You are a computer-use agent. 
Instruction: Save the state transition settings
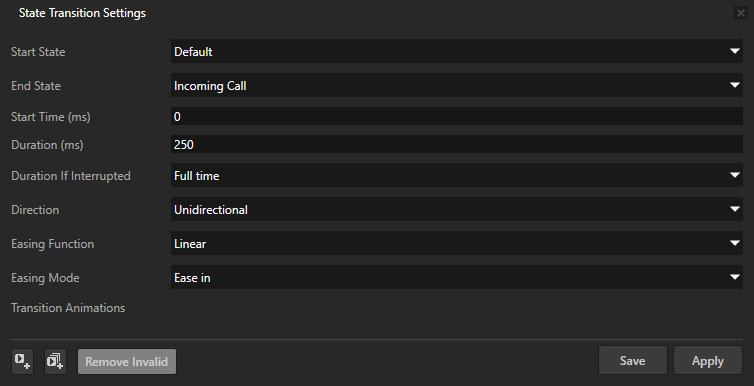pos(632,361)
